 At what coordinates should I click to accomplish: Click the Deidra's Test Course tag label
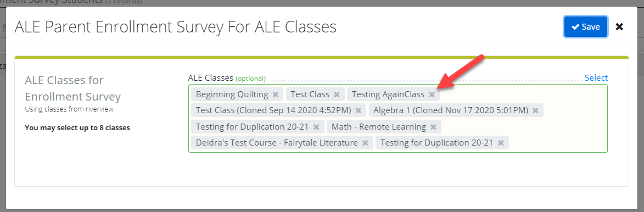tap(277, 143)
